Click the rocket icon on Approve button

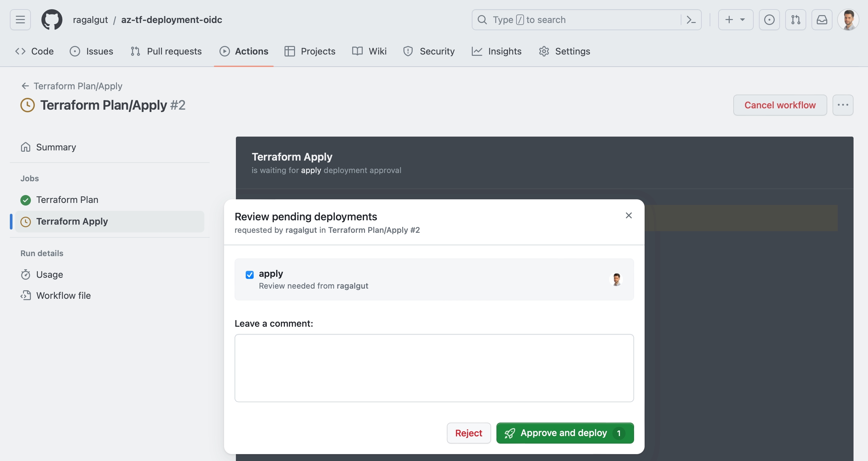[x=510, y=433]
